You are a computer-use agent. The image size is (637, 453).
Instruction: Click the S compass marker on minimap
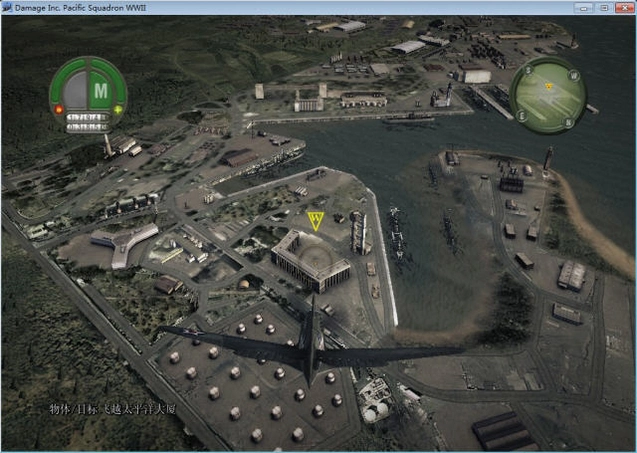coord(528,70)
